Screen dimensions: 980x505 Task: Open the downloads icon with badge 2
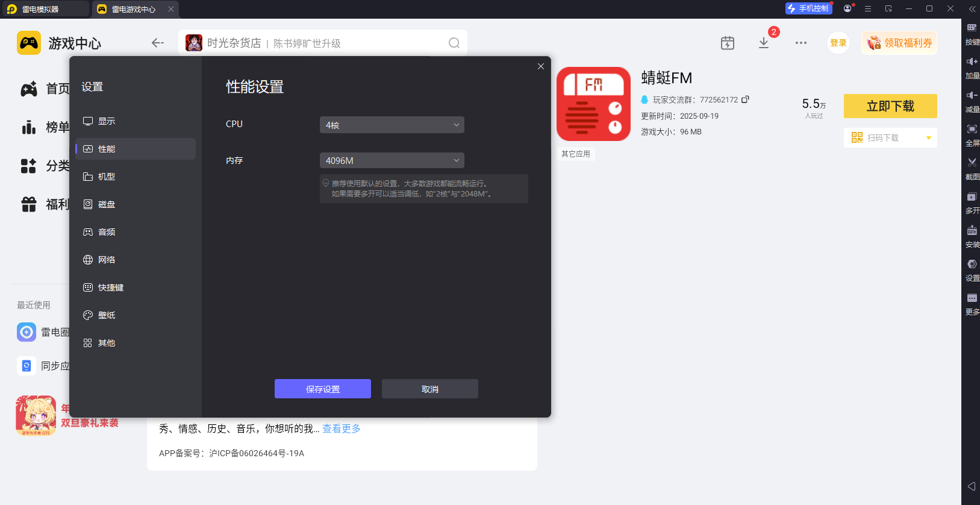[764, 43]
